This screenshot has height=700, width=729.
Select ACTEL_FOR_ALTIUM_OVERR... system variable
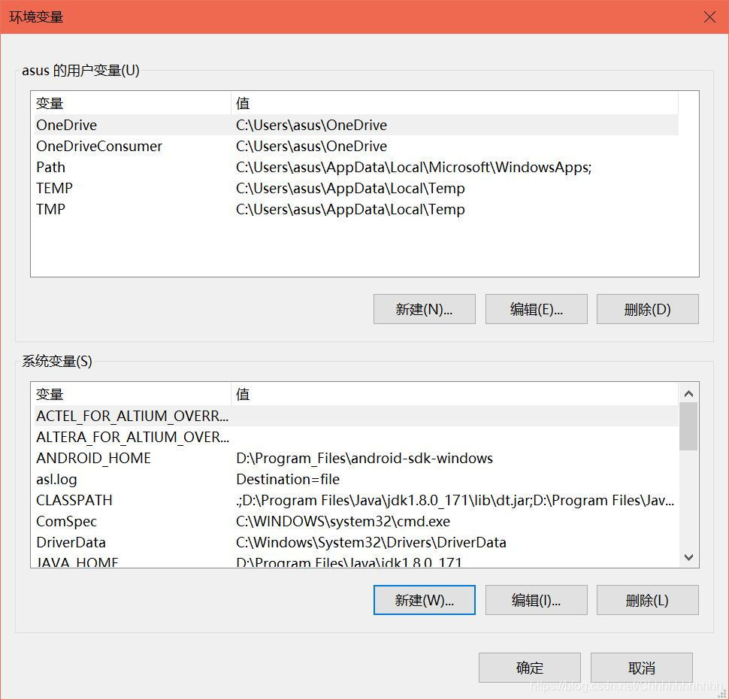pyautogui.click(x=356, y=416)
